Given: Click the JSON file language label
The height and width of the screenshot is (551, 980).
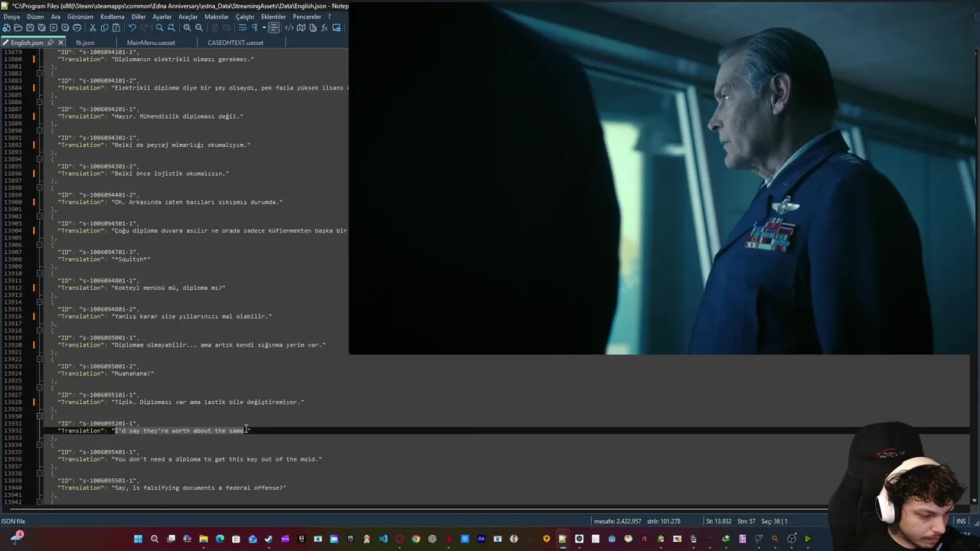Looking at the screenshot, I should point(13,521).
